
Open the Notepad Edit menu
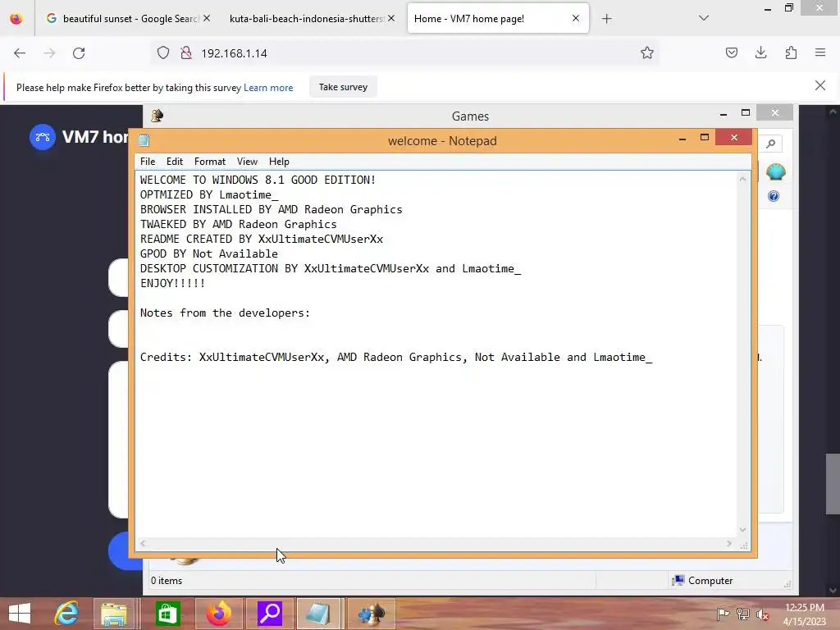point(175,162)
